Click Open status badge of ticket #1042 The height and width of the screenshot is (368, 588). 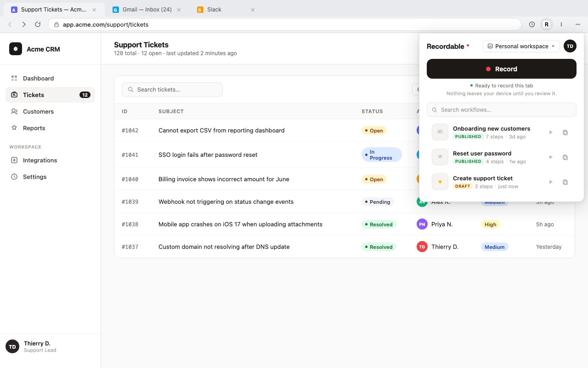374,131
